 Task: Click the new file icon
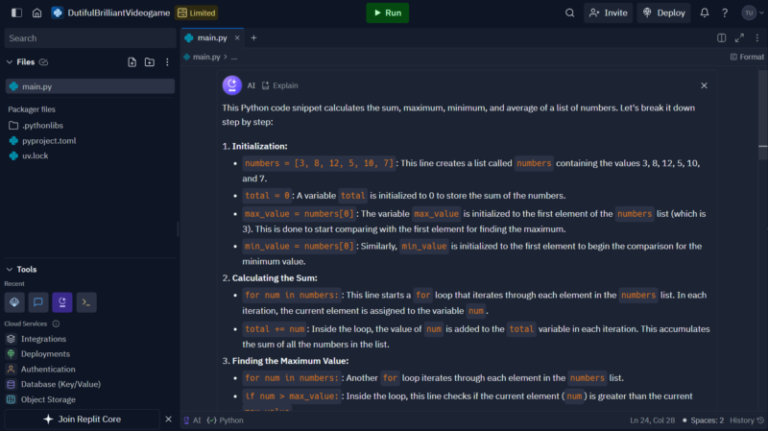132,62
